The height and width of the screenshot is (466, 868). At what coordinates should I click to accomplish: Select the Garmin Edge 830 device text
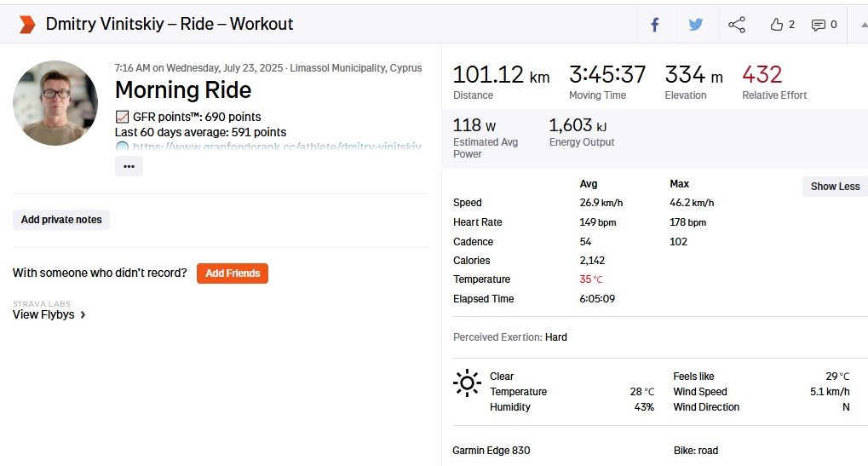click(491, 451)
